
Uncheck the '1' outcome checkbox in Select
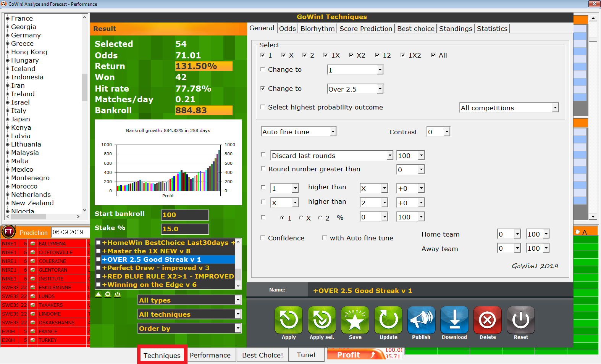263,55
